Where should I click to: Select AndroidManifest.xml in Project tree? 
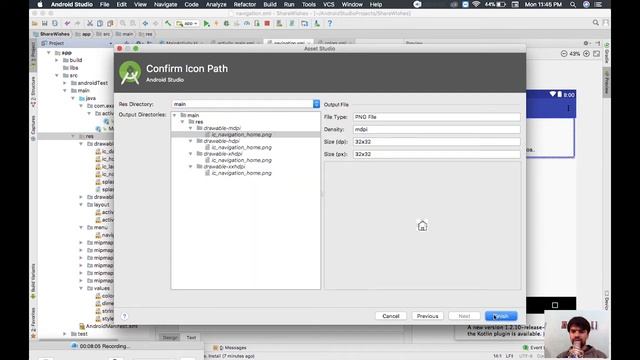pos(108,326)
